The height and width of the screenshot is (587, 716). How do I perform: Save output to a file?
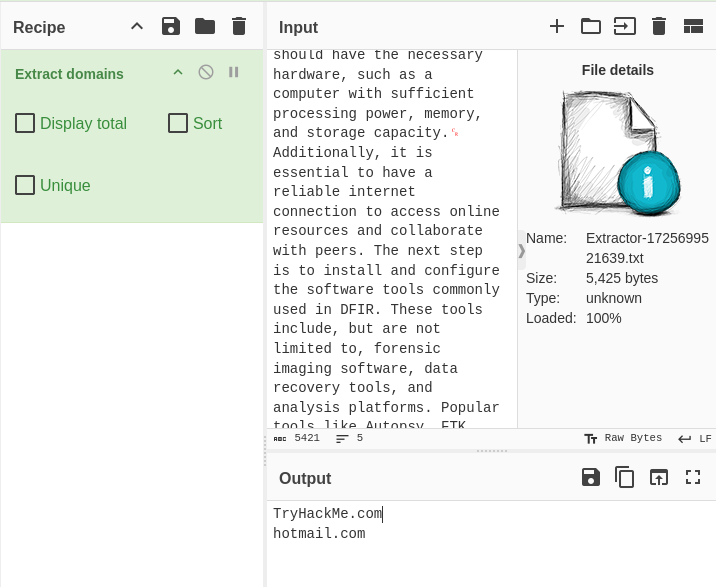[x=590, y=477]
